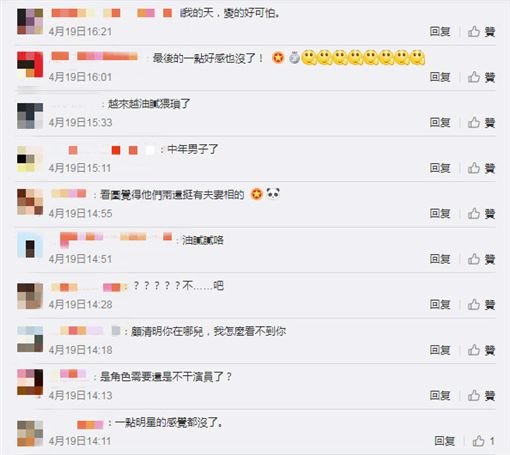510x455 pixels.
Task: Like the 4月19日16:01 comment with thumbs-up
Action: pyautogui.click(x=481, y=77)
